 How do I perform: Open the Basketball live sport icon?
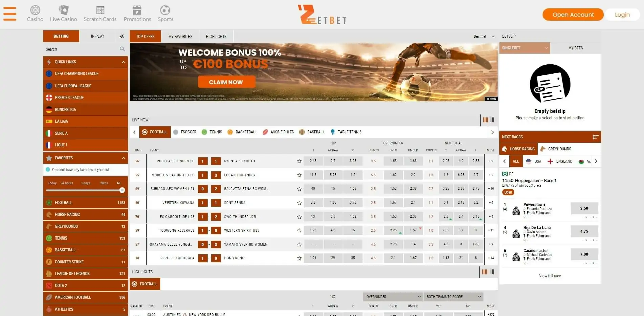(230, 132)
